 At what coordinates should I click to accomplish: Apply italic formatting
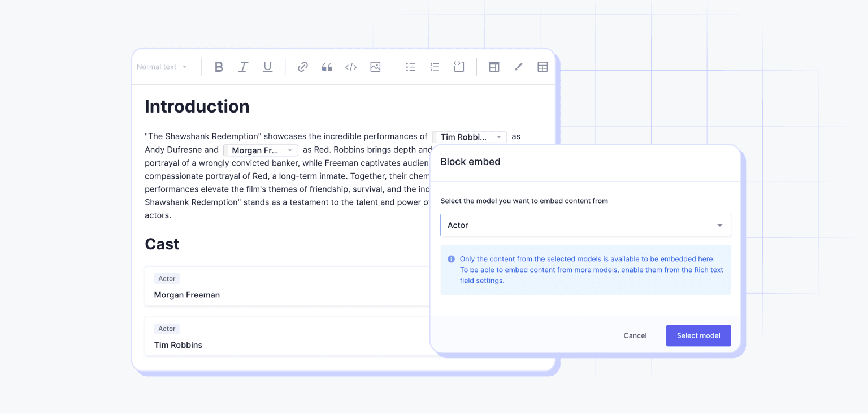(x=243, y=67)
